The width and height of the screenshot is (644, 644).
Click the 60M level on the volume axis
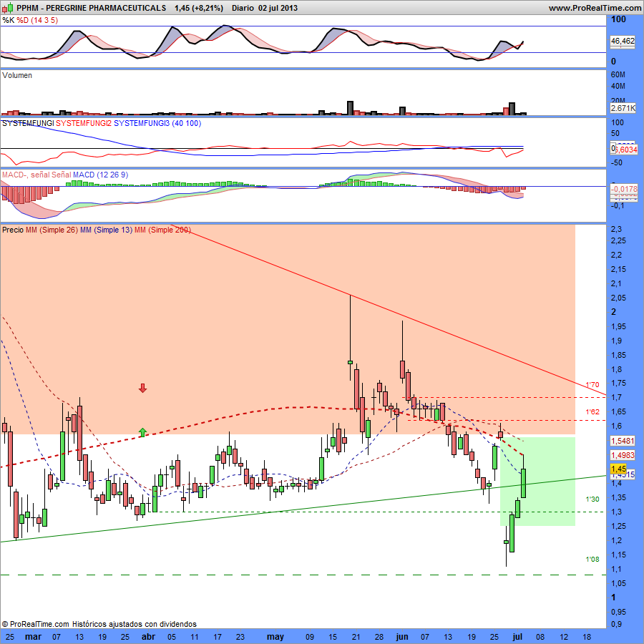click(x=618, y=74)
